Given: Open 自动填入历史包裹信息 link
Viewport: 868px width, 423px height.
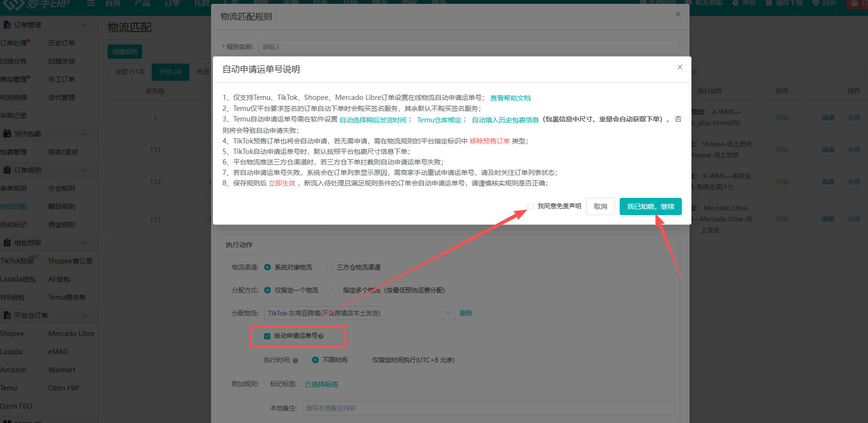Looking at the screenshot, I should (505, 120).
